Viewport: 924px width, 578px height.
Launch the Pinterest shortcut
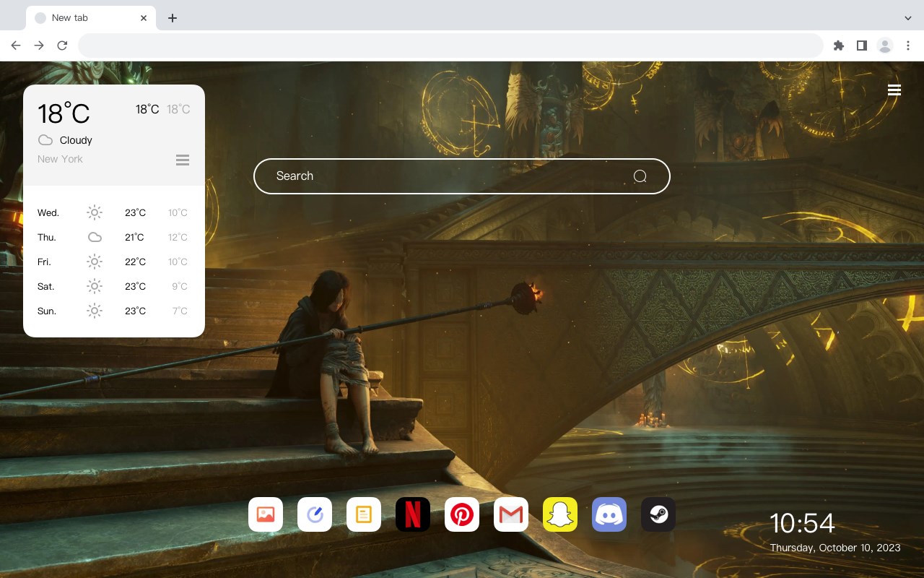[x=462, y=514]
